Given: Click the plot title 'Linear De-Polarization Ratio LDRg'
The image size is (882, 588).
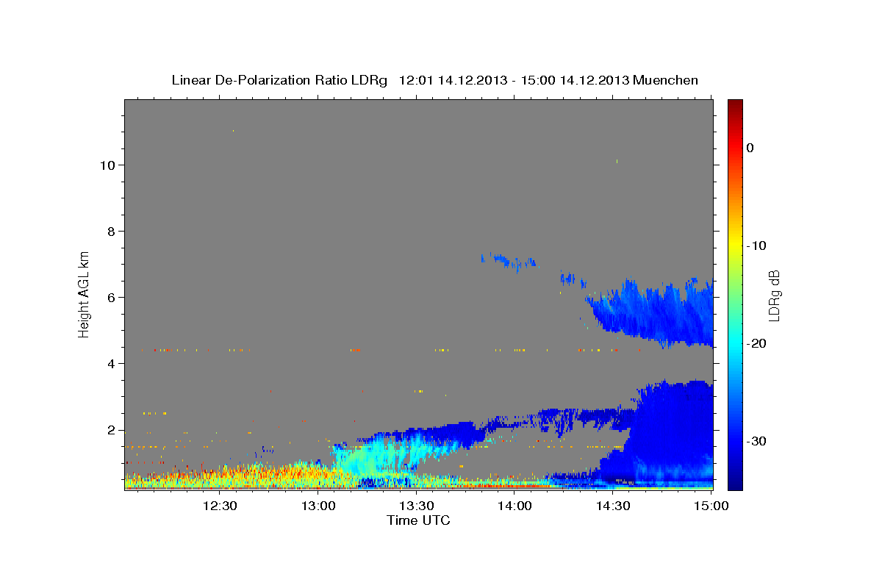Looking at the screenshot, I should point(279,79).
